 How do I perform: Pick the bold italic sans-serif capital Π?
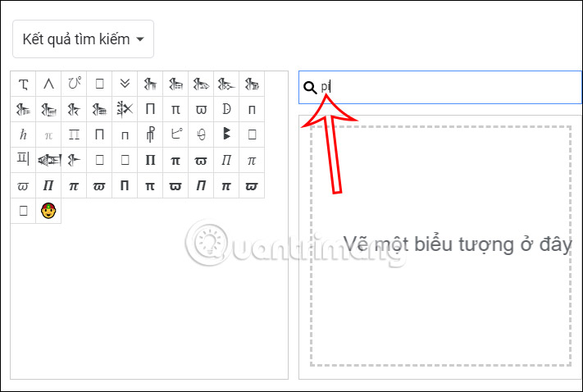click(x=201, y=185)
